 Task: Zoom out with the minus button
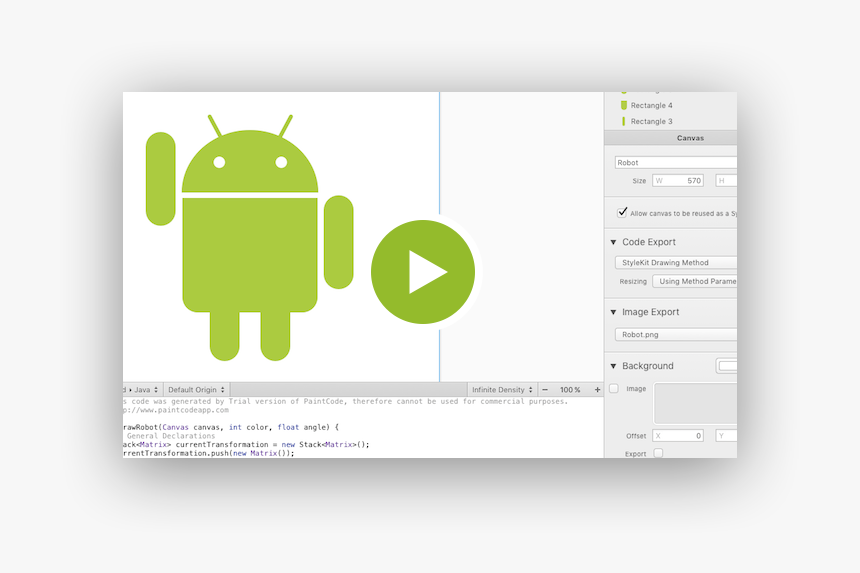[545, 390]
